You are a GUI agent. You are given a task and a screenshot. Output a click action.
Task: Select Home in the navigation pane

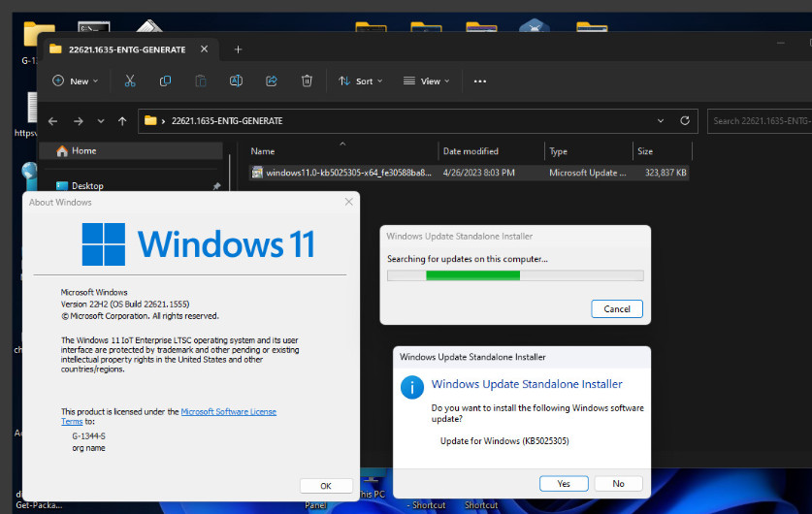(132, 150)
